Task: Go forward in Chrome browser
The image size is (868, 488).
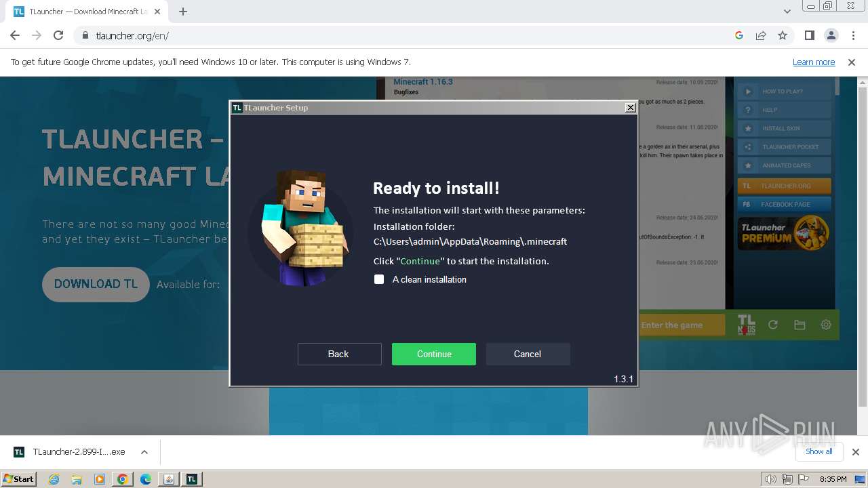Action: click(37, 35)
